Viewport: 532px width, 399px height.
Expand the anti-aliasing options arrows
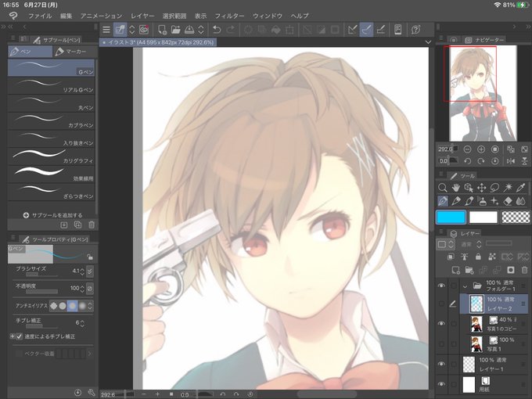click(x=90, y=306)
